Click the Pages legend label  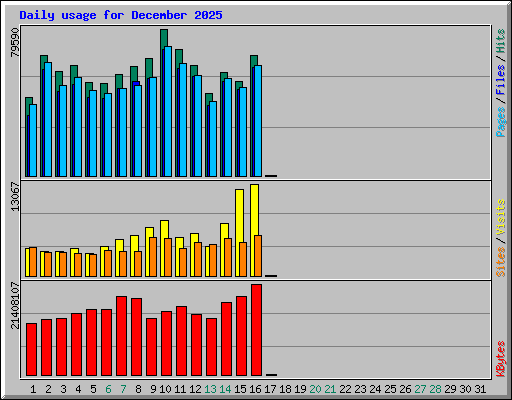tap(501, 122)
